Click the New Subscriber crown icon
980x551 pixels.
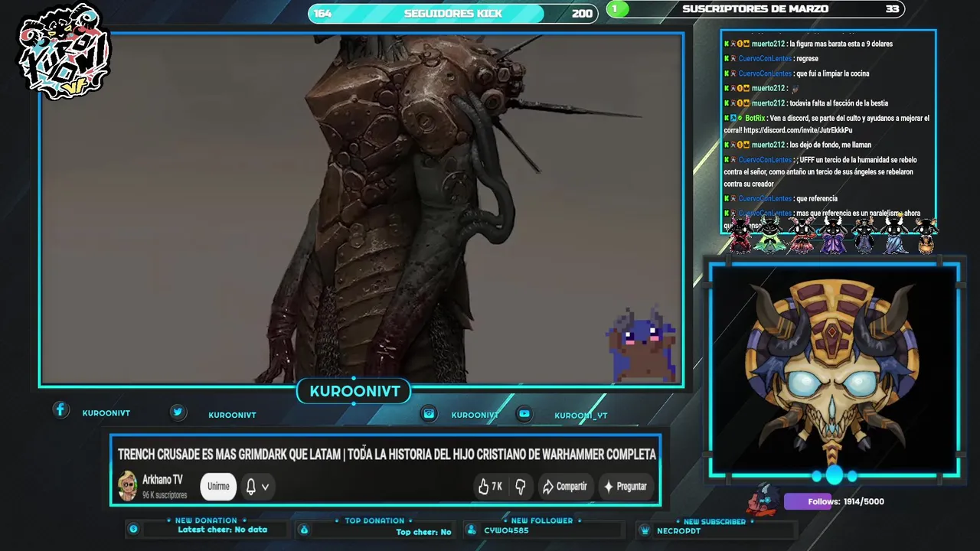pyautogui.click(x=644, y=530)
